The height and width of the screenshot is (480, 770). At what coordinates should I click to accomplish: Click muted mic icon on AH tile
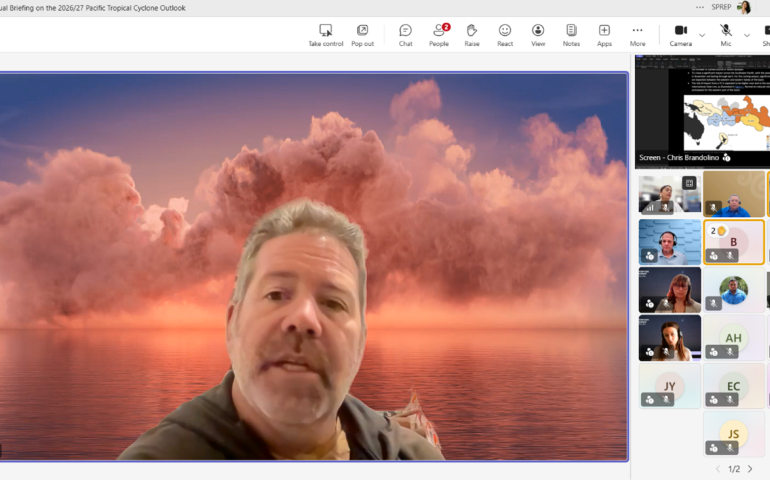click(x=730, y=352)
